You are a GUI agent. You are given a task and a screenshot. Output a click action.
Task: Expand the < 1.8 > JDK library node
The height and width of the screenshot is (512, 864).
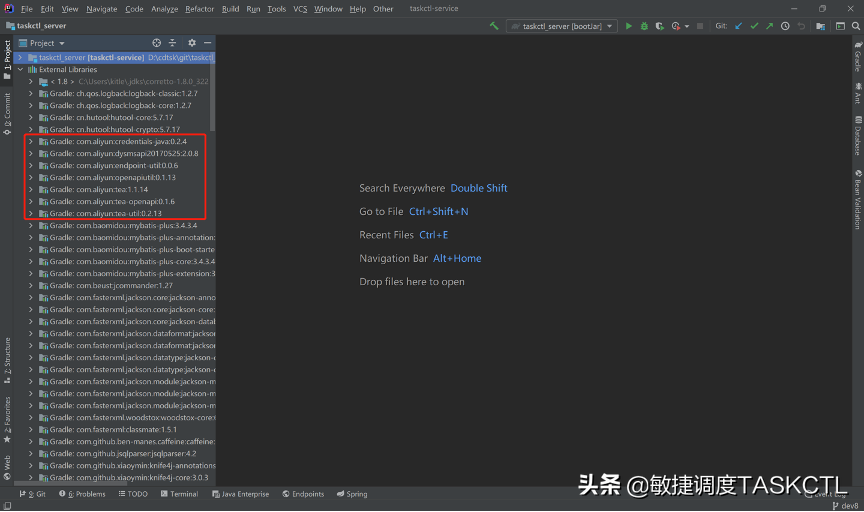(x=31, y=82)
